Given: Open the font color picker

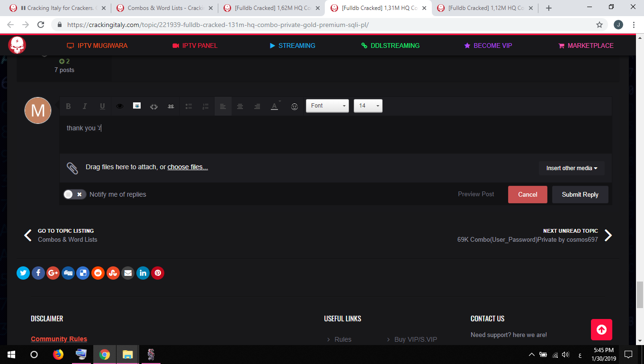Looking at the screenshot, I should (275, 107).
